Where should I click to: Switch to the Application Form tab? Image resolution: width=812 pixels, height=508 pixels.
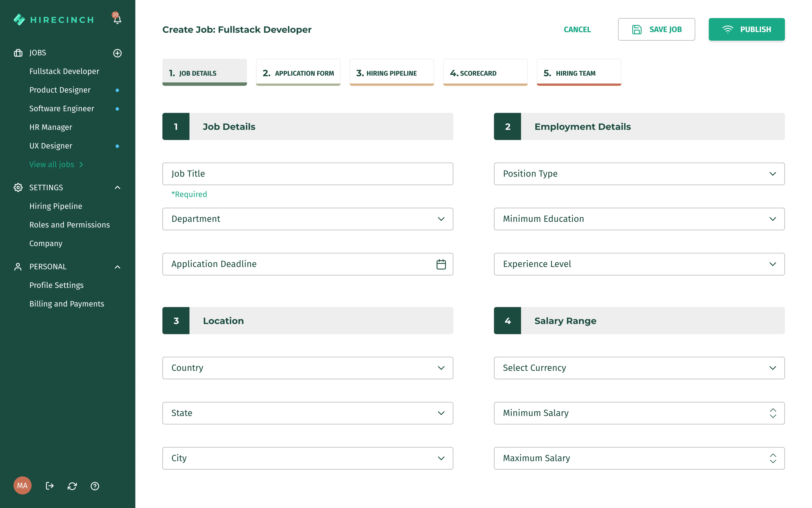[x=298, y=72]
